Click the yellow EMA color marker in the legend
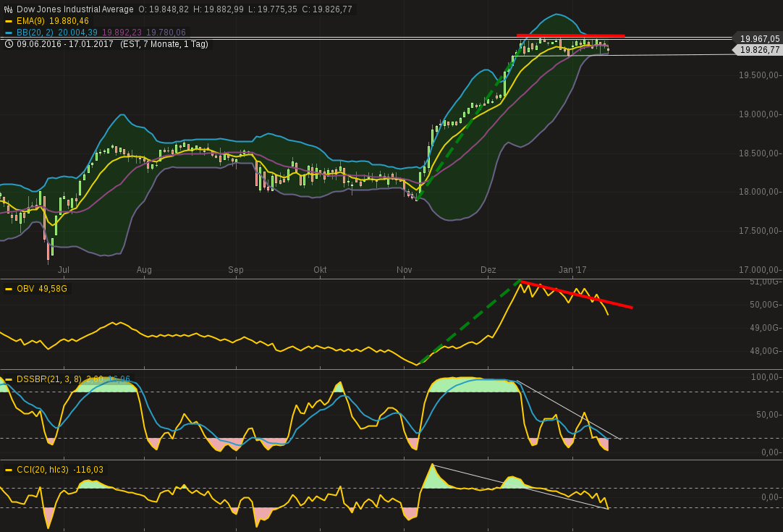This screenshot has width=783, height=532. [9, 21]
